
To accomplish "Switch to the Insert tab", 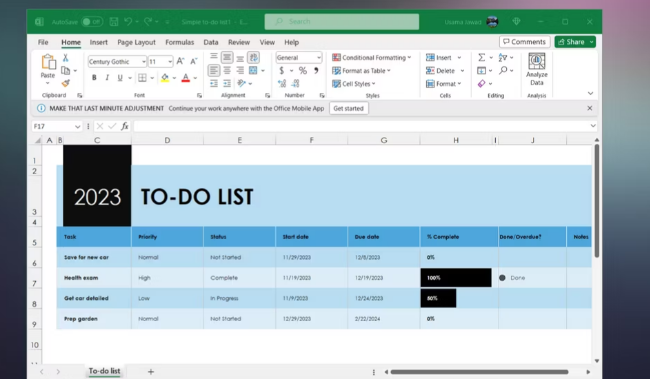I will (99, 42).
